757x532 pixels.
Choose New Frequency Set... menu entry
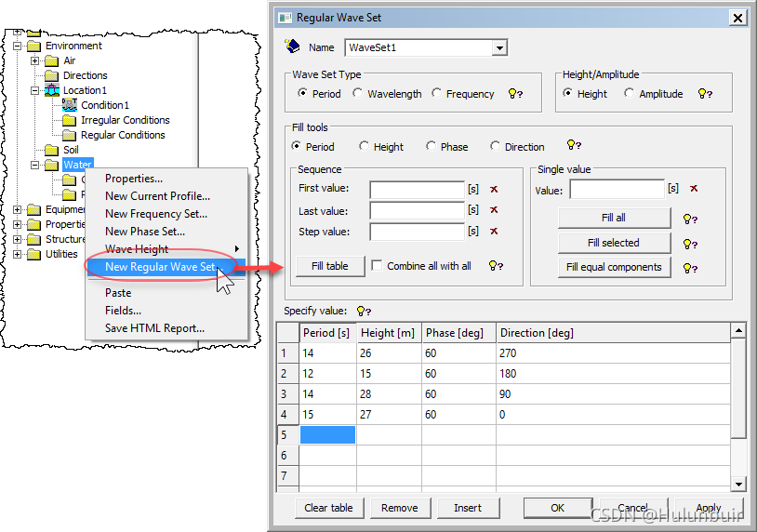click(166, 214)
